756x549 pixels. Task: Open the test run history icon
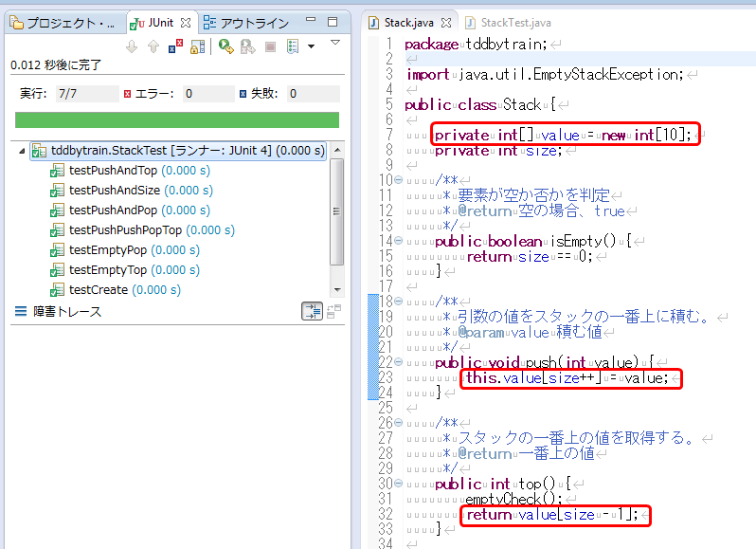coord(293,46)
